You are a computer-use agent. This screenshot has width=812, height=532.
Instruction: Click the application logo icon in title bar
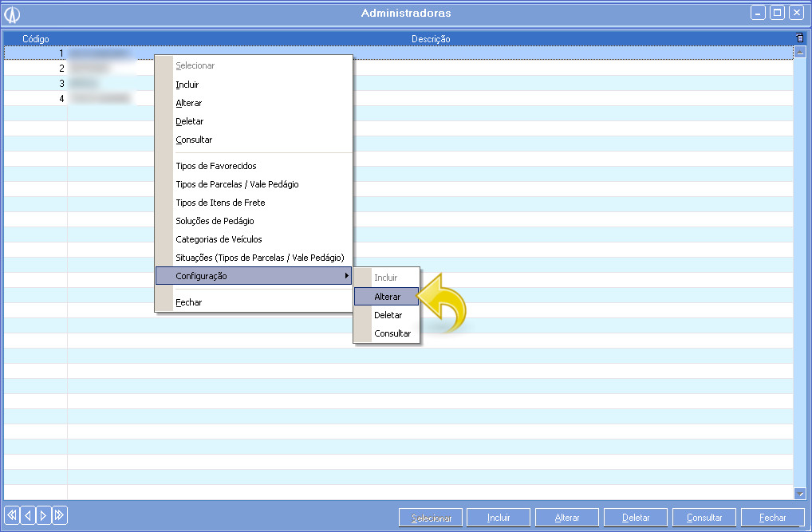click(12, 14)
